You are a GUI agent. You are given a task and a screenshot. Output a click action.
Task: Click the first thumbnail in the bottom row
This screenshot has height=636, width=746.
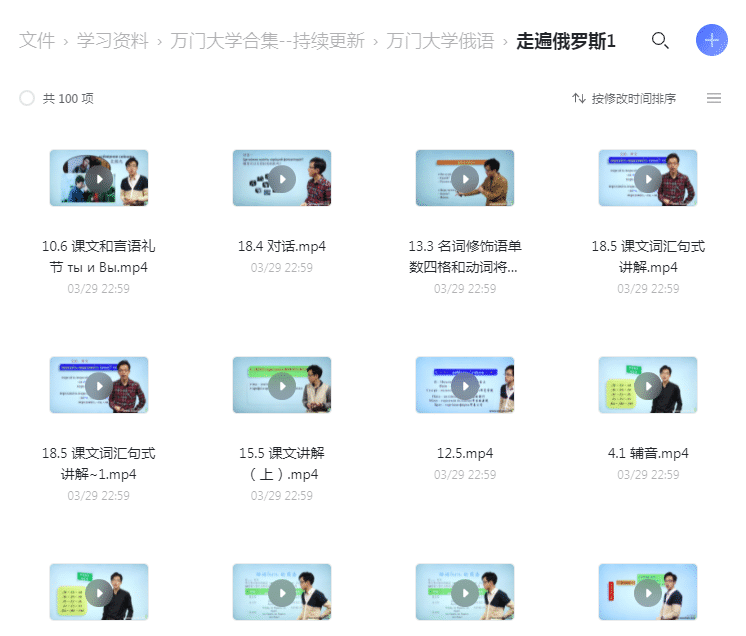(x=99, y=592)
